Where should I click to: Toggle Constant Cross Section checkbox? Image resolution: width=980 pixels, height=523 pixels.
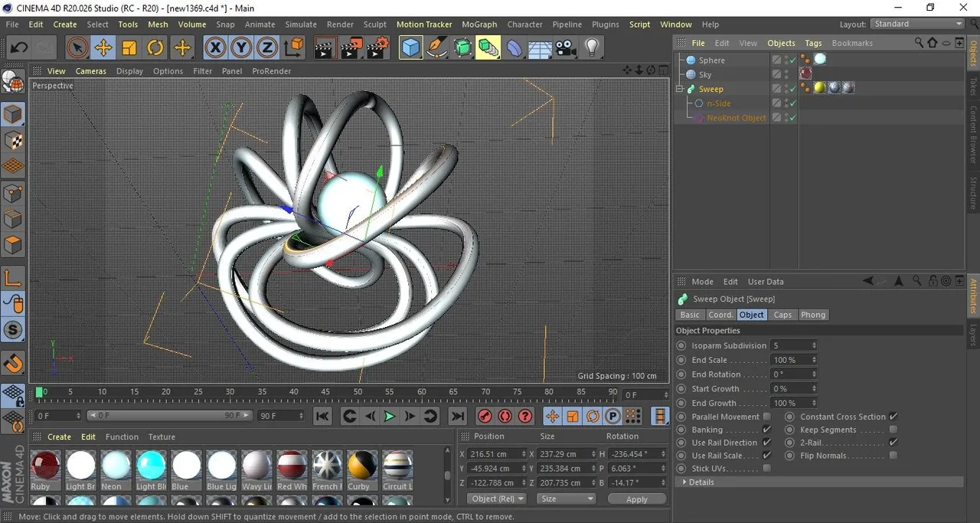click(893, 417)
